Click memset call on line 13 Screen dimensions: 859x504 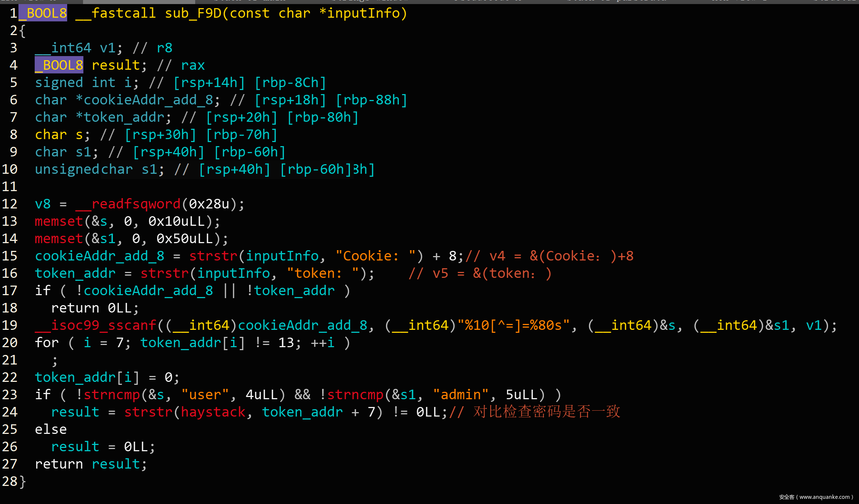(59, 221)
